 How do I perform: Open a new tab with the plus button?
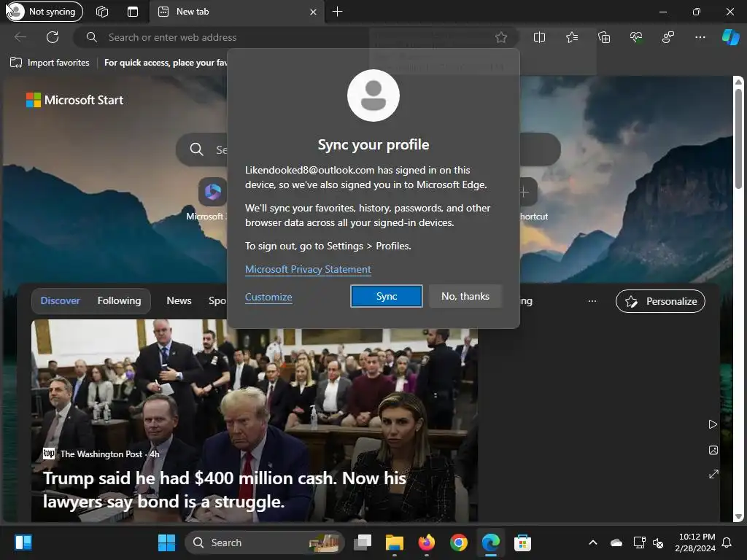click(x=337, y=12)
